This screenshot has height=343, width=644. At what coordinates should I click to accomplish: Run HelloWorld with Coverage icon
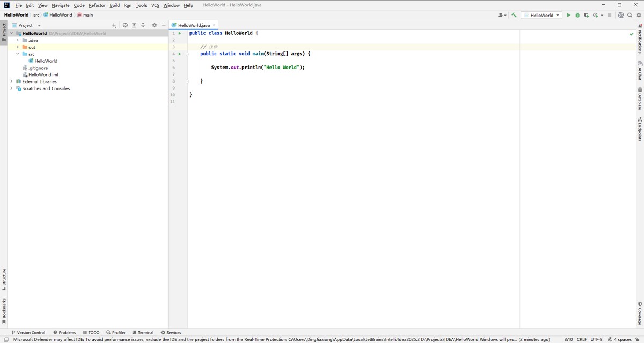pos(586,15)
